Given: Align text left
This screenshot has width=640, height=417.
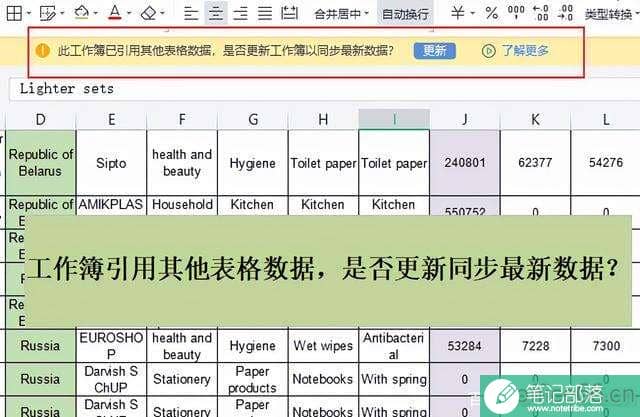Looking at the screenshot, I should click(191, 13).
